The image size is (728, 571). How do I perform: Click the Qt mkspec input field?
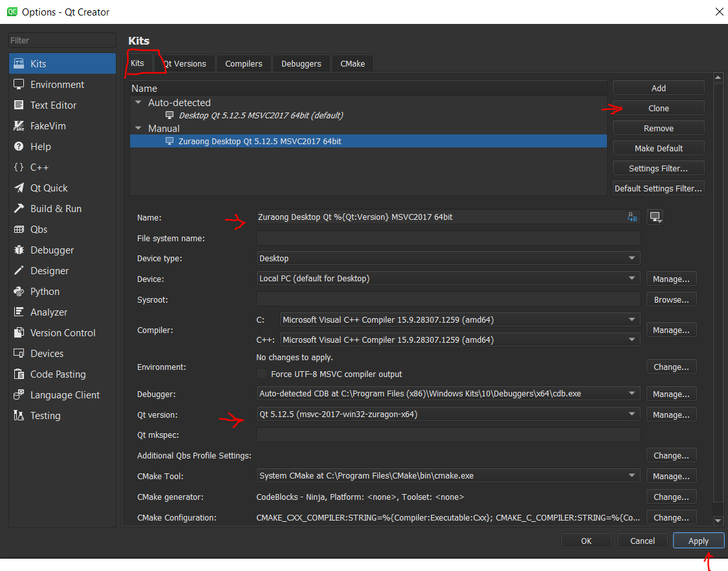448,435
